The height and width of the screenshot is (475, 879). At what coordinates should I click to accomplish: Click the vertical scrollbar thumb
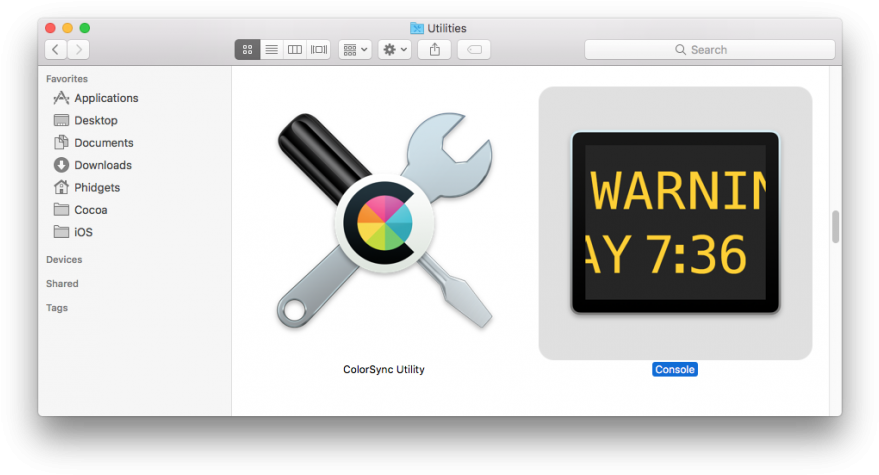(835, 227)
